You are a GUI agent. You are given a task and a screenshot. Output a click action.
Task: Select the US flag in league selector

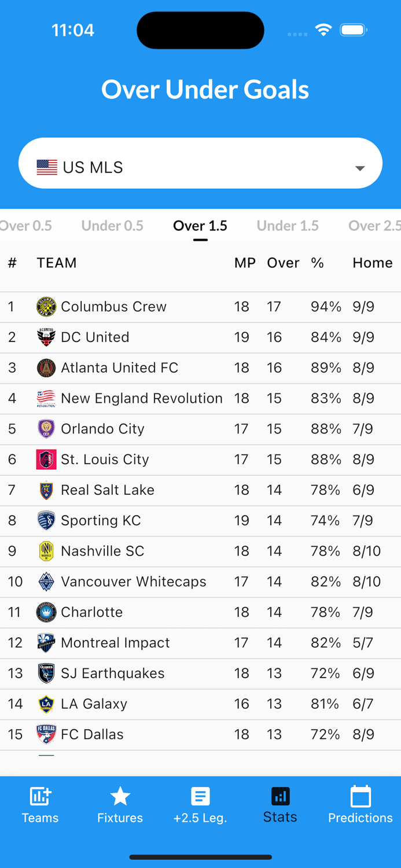coord(46,166)
